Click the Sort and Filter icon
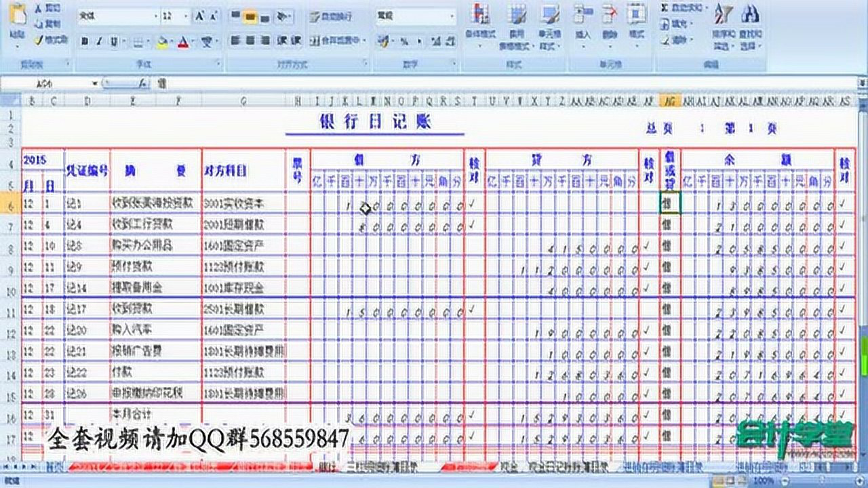Screen dimensions: 868x488 (722, 24)
